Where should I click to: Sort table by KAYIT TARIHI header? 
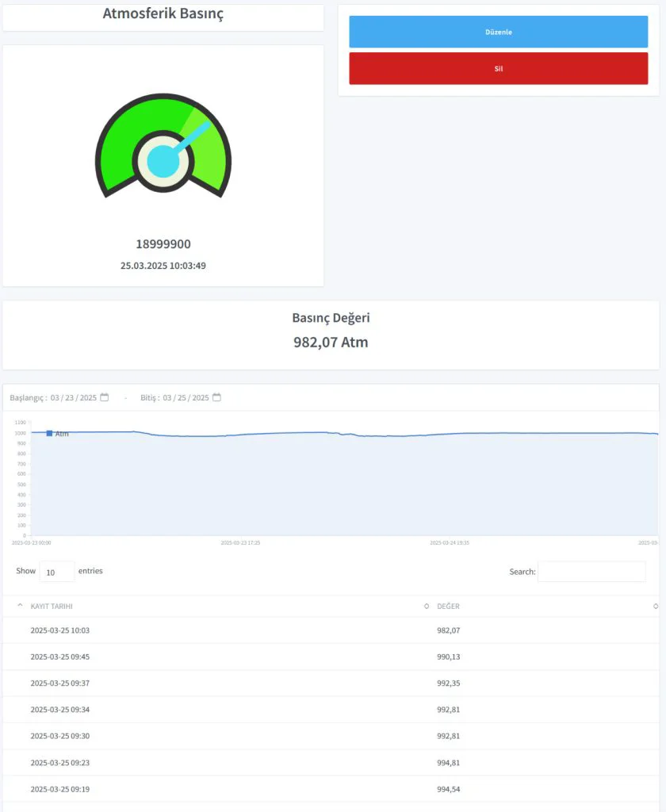click(x=52, y=607)
